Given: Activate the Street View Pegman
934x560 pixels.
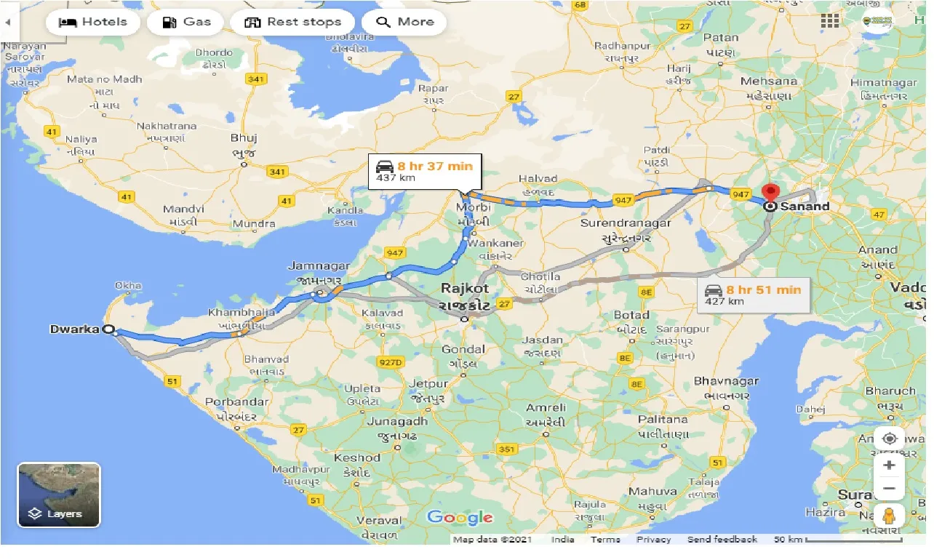Looking at the screenshot, I should coord(889,515).
